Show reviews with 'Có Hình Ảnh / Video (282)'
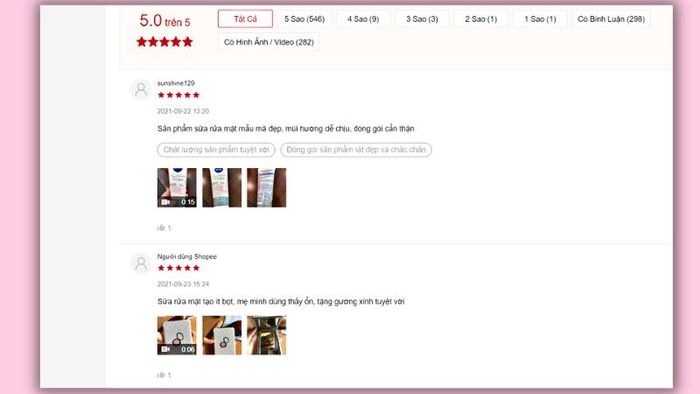 [x=269, y=42]
